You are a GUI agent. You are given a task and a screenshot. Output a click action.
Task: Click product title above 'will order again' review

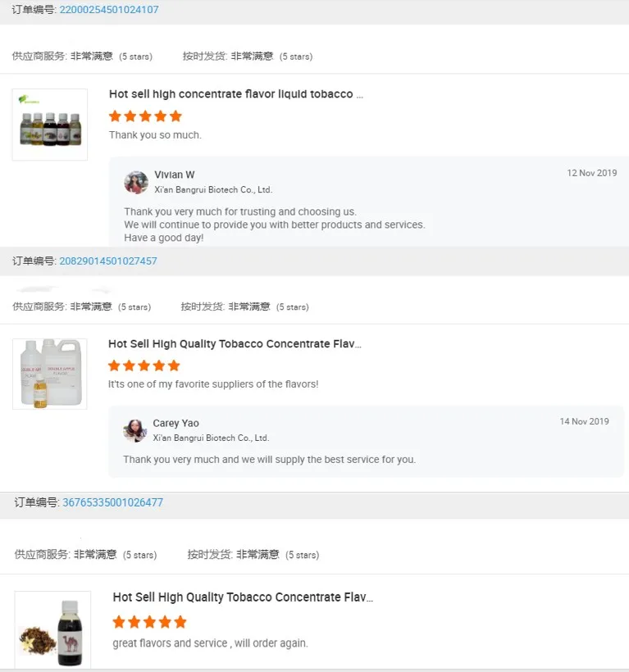(243, 597)
